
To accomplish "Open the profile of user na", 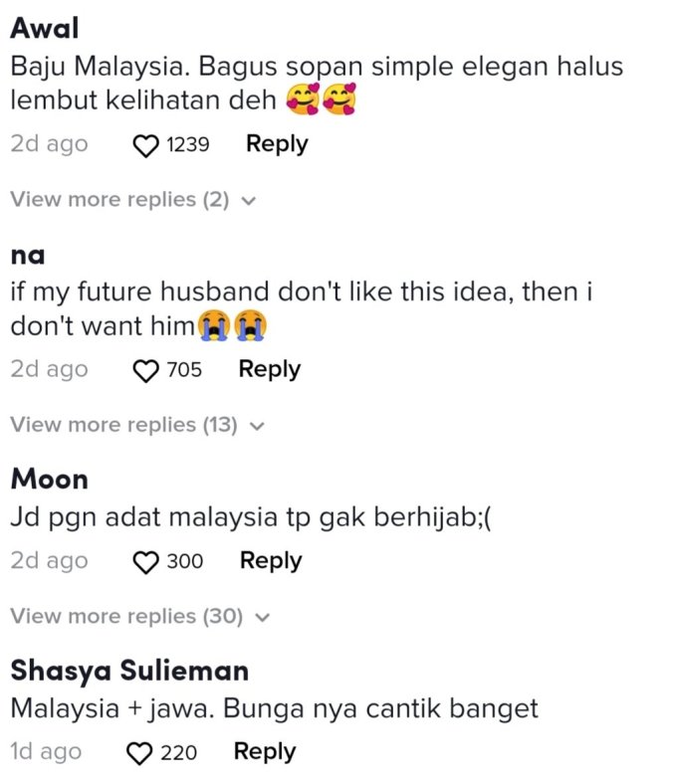I will pyautogui.click(x=28, y=256).
